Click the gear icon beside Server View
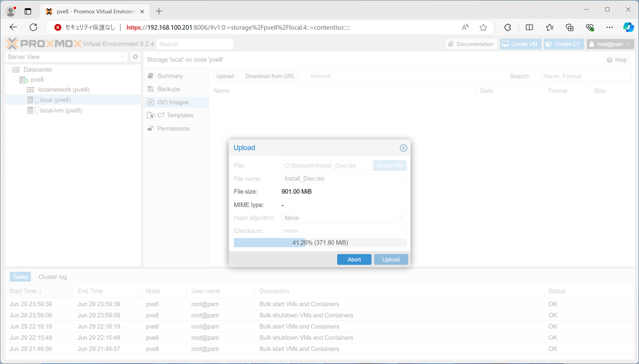Image resolution: width=639 pixels, height=364 pixels. (135, 57)
